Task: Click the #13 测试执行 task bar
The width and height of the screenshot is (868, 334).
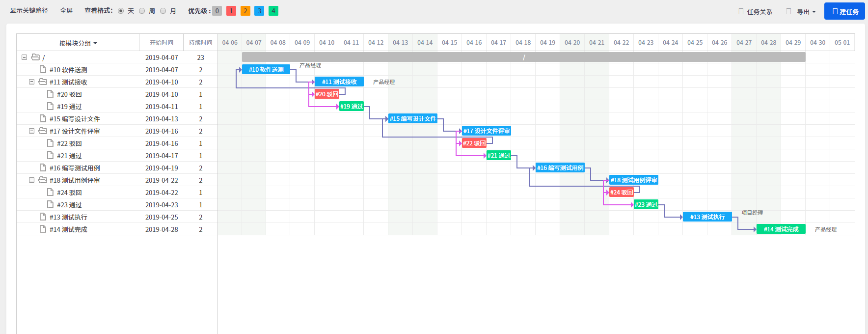Action: tap(707, 217)
